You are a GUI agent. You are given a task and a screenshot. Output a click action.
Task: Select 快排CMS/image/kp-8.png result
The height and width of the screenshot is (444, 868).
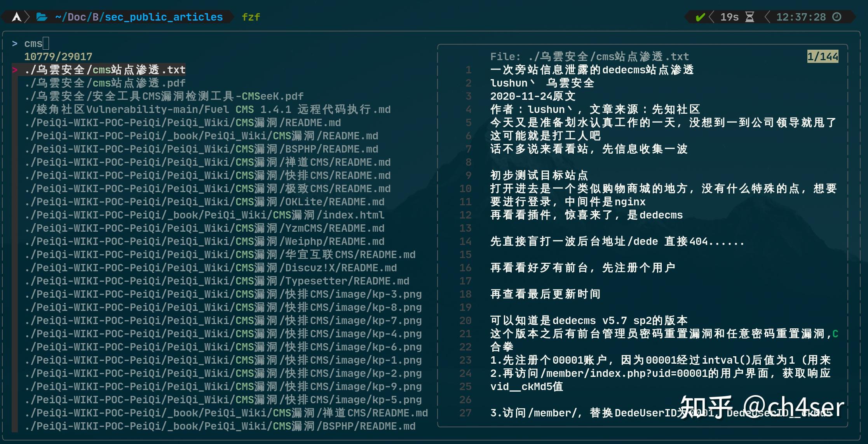point(223,307)
